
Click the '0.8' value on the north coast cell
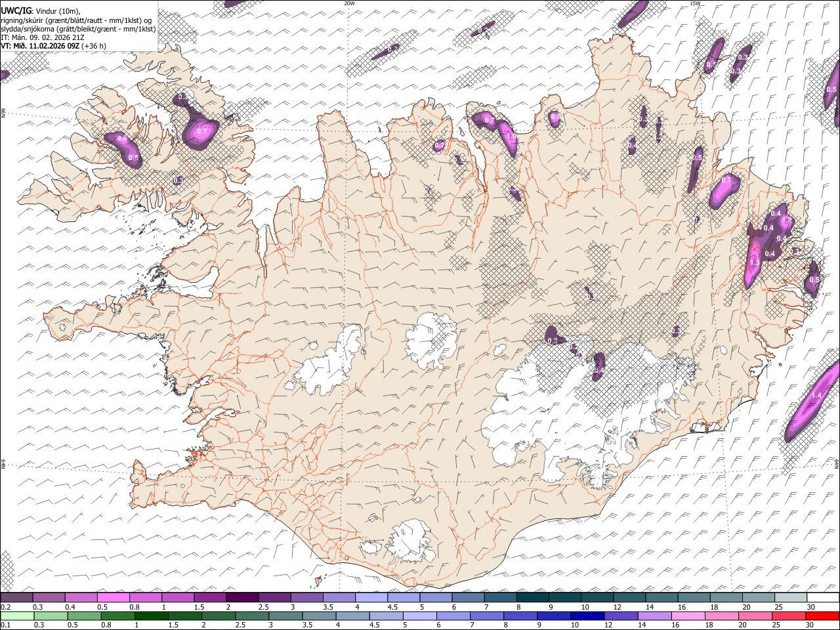coord(555,116)
